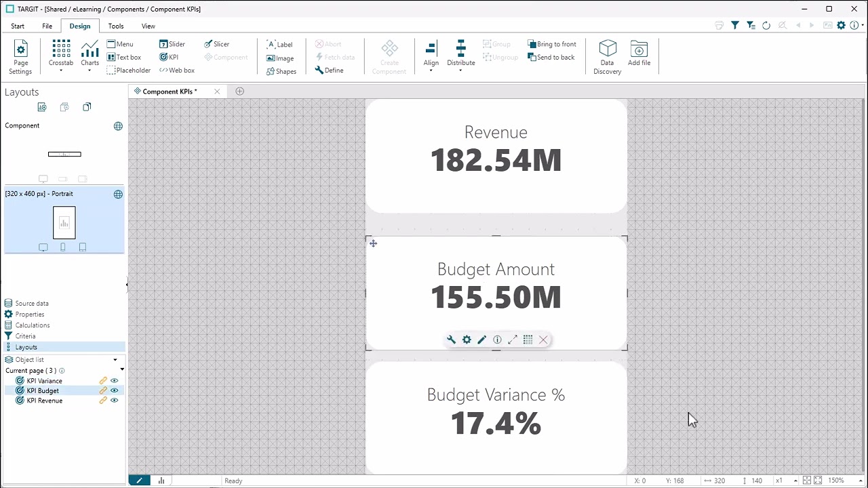
Task: Select the Design ribbon tab
Action: pyautogui.click(x=79, y=26)
